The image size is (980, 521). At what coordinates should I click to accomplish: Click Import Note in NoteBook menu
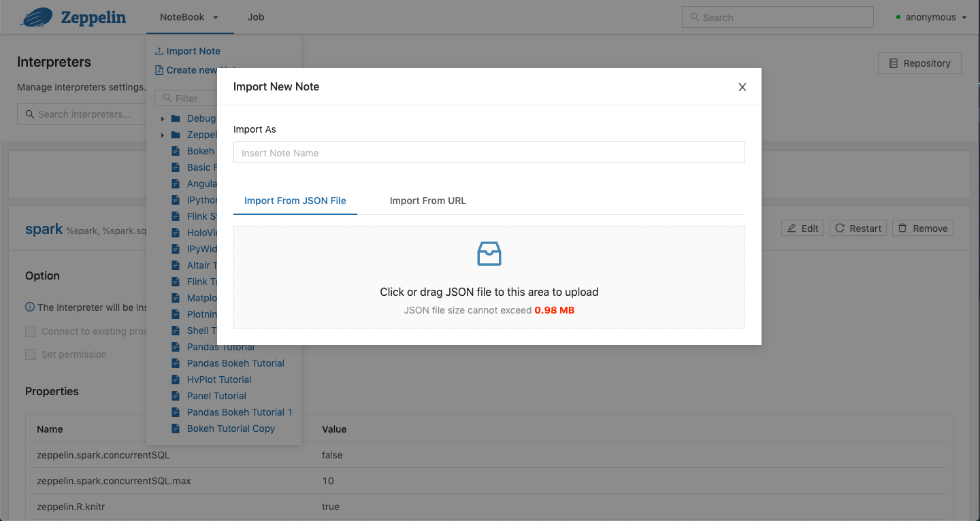[x=188, y=51]
